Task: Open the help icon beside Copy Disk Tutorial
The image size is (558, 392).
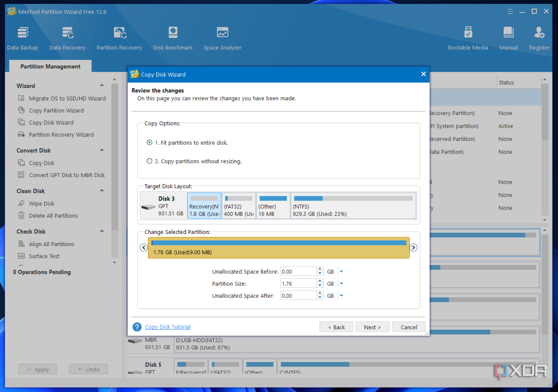Action: pyautogui.click(x=137, y=327)
